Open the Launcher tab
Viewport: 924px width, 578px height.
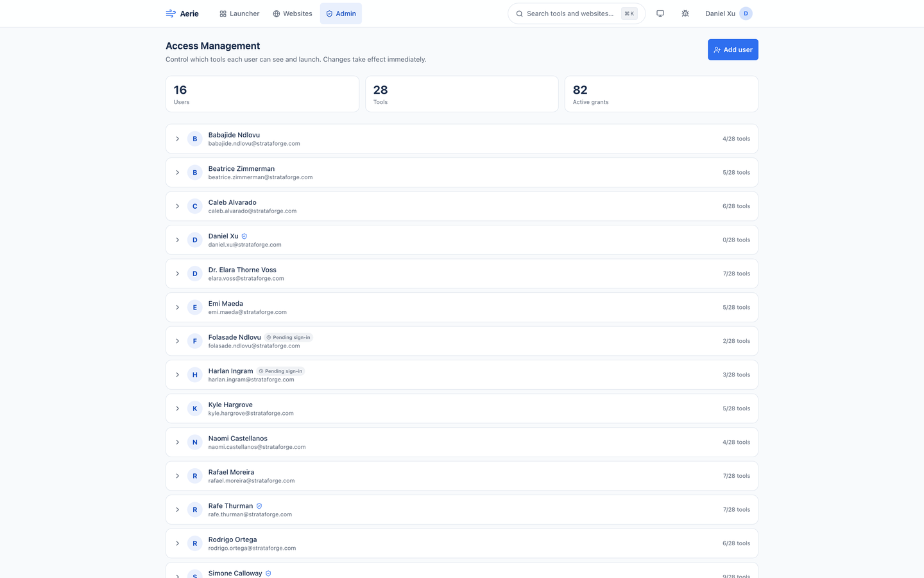point(239,13)
